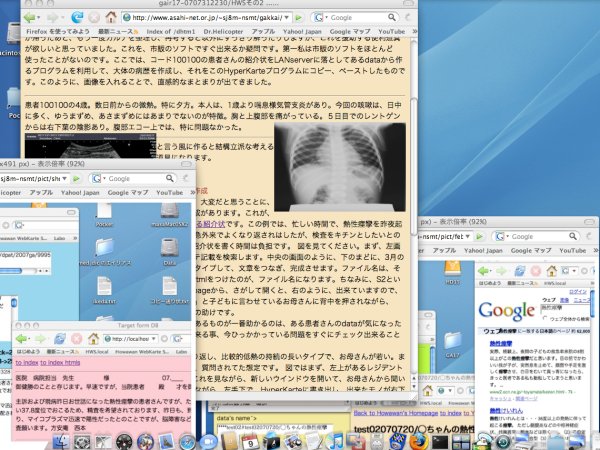Open Google マップ bookmark in the middle-left window

click(x=128, y=192)
